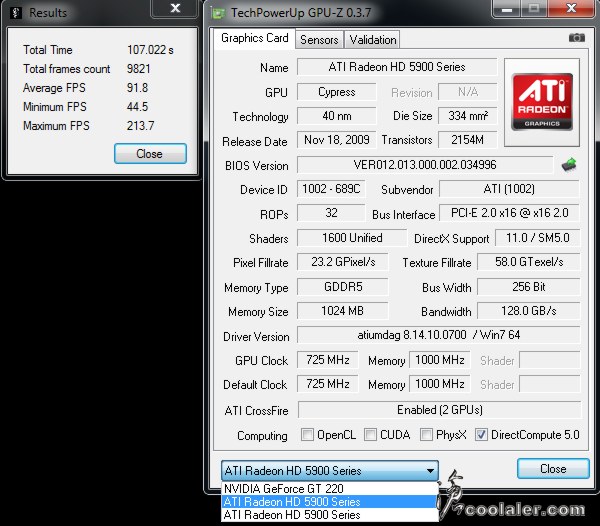Select the last ATI Radeon HD 5900 entry
Image resolution: width=600 pixels, height=526 pixels.
click(x=330, y=515)
